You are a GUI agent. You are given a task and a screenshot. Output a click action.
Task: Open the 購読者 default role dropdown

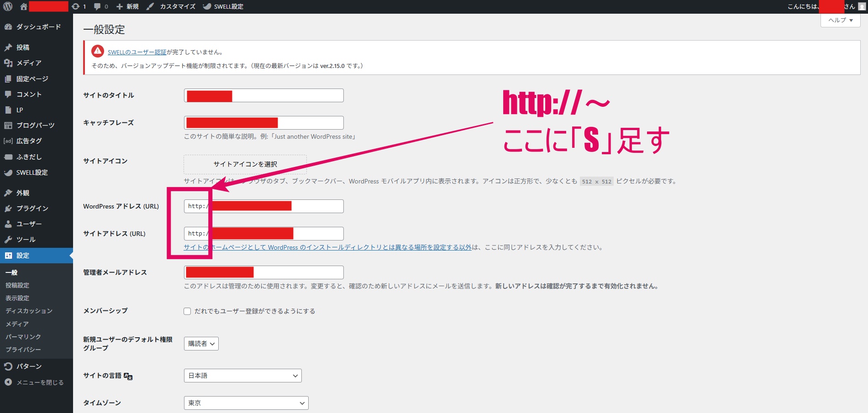(201, 344)
